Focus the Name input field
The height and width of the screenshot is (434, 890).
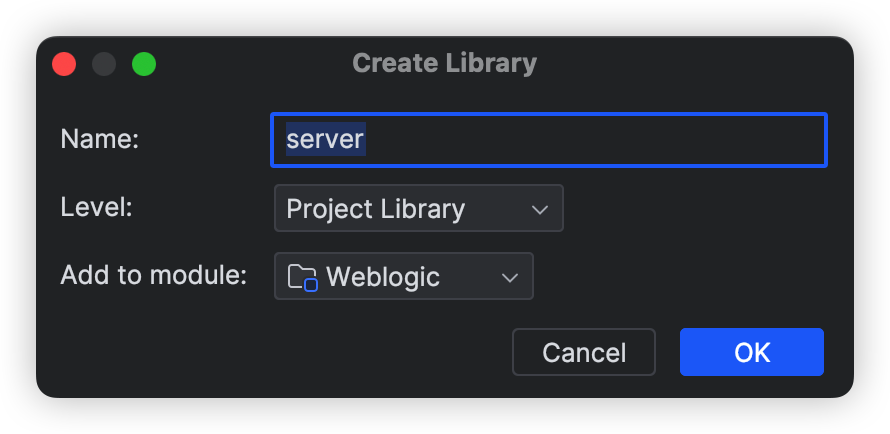coord(549,140)
